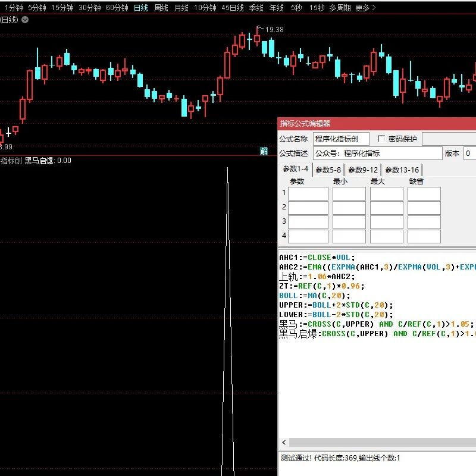
Task: Open the 参数1-4 tab
Action: [x=295, y=169]
